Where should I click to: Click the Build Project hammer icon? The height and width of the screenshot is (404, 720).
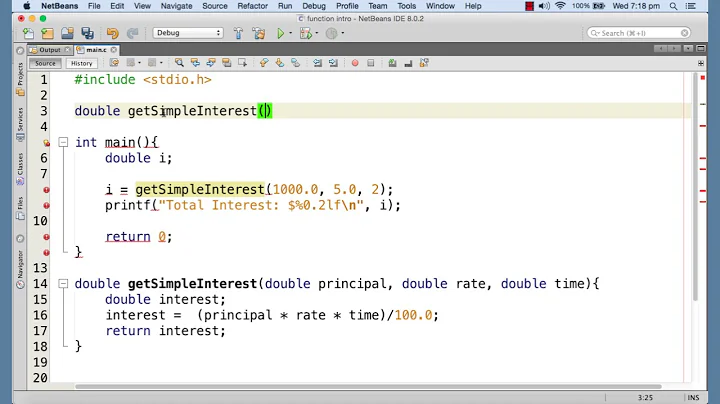[238, 33]
